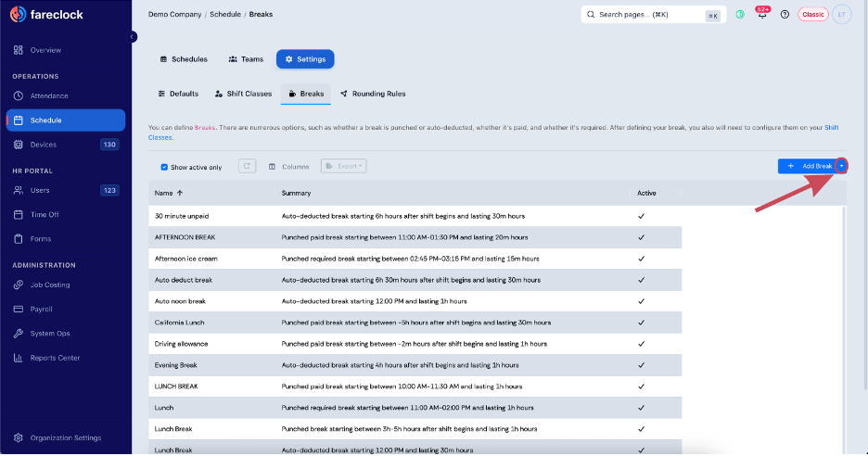Open the notifications bell icon
The image size is (868, 456).
pos(762,15)
